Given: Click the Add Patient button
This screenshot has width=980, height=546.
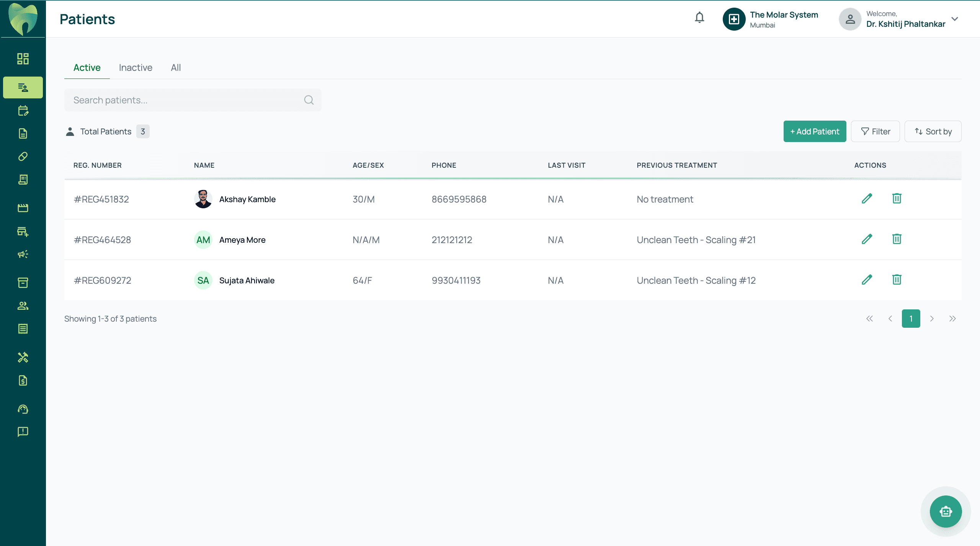Looking at the screenshot, I should click(815, 131).
